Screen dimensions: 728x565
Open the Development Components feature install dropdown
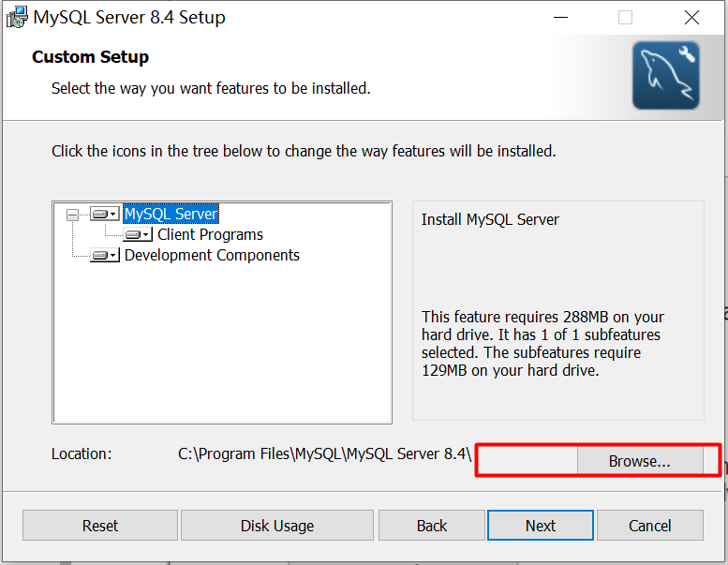click(x=105, y=256)
